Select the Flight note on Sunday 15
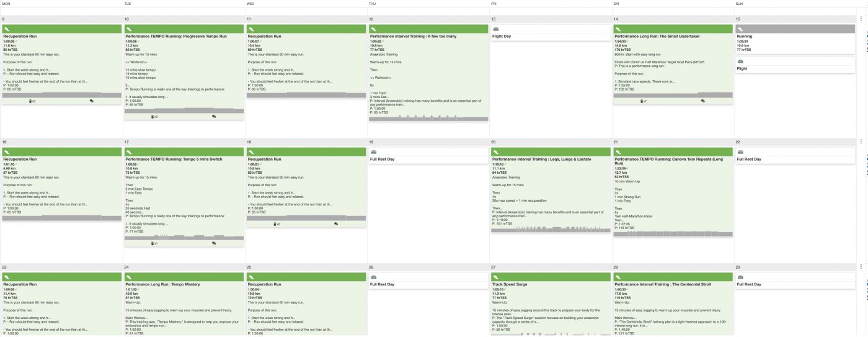Viewport: 868px width, 337px height. [742, 69]
